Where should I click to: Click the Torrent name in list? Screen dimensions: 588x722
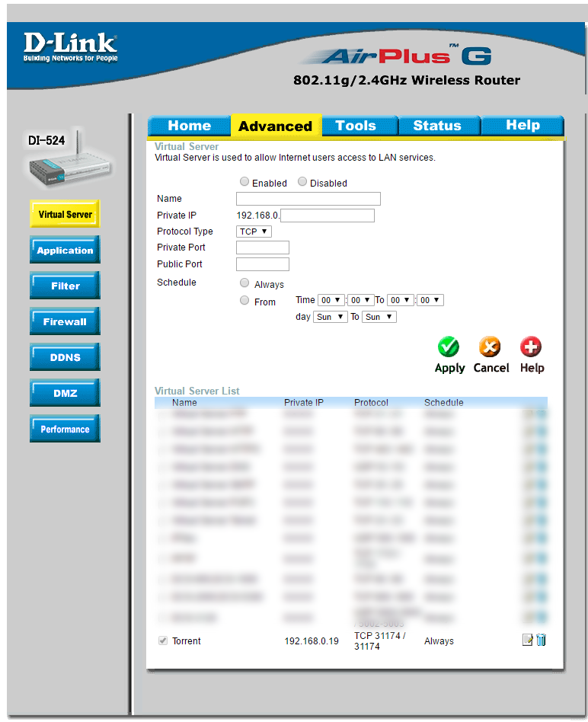click(187, 641)
